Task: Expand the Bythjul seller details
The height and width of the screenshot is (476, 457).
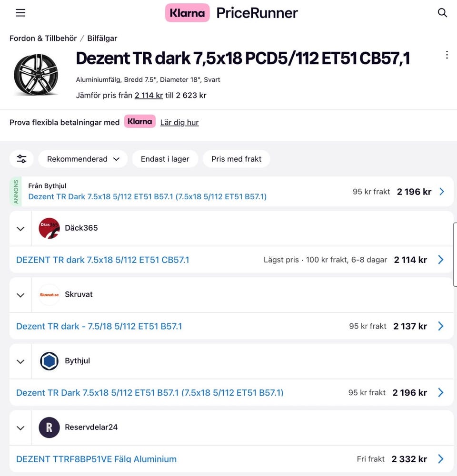Action: click(x=20, y=361)
